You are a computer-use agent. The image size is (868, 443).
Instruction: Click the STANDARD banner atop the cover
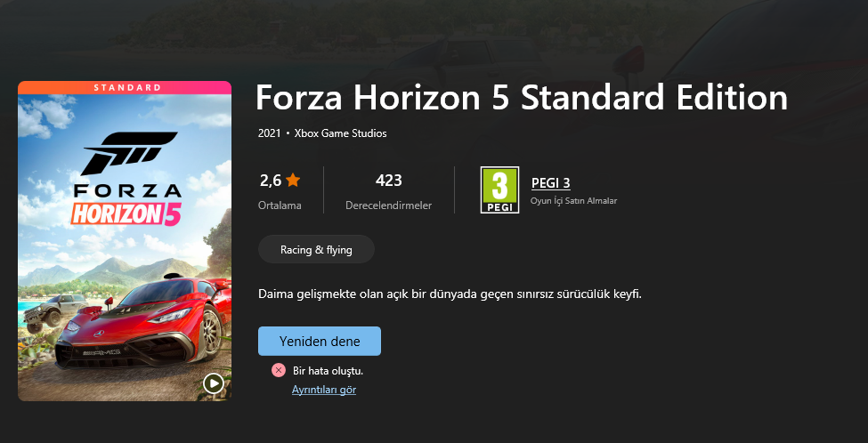point(125,87)
